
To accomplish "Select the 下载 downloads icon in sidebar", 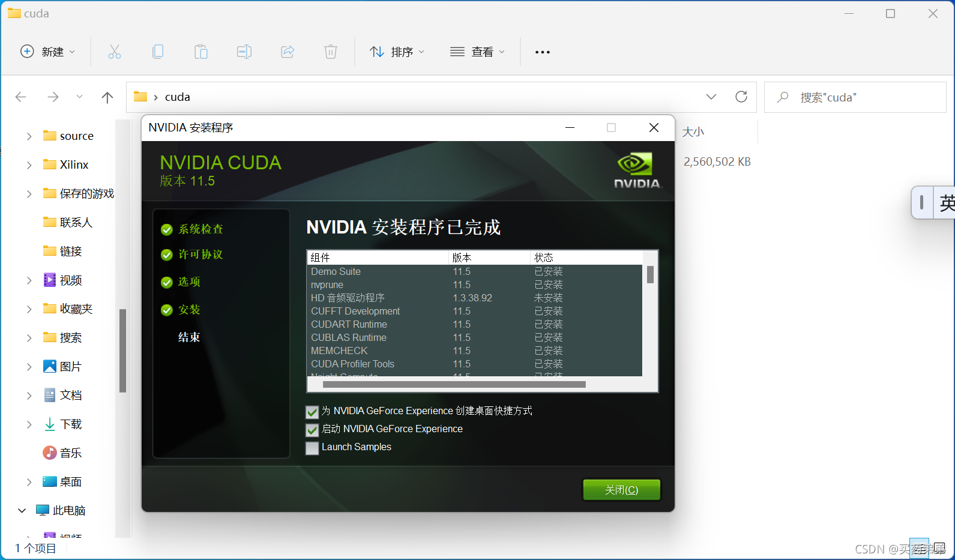I will click(x=50, y=424).
